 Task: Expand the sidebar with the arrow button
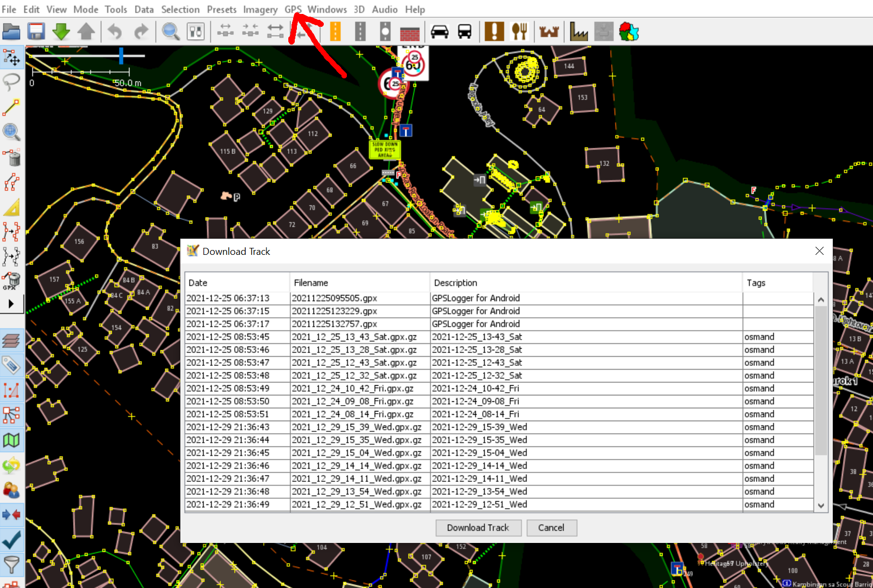coord(11,304)
